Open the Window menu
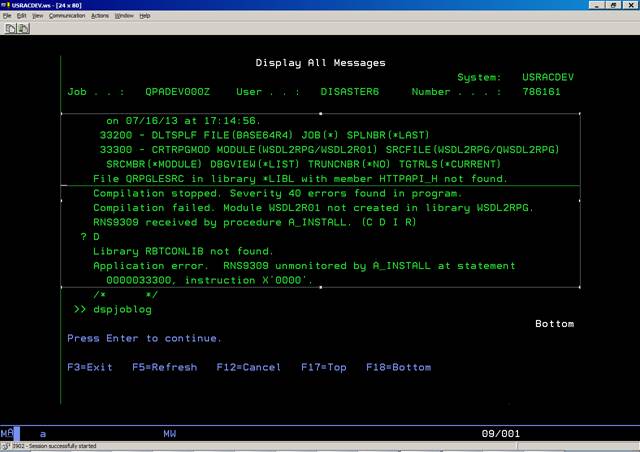 [124, 16]
